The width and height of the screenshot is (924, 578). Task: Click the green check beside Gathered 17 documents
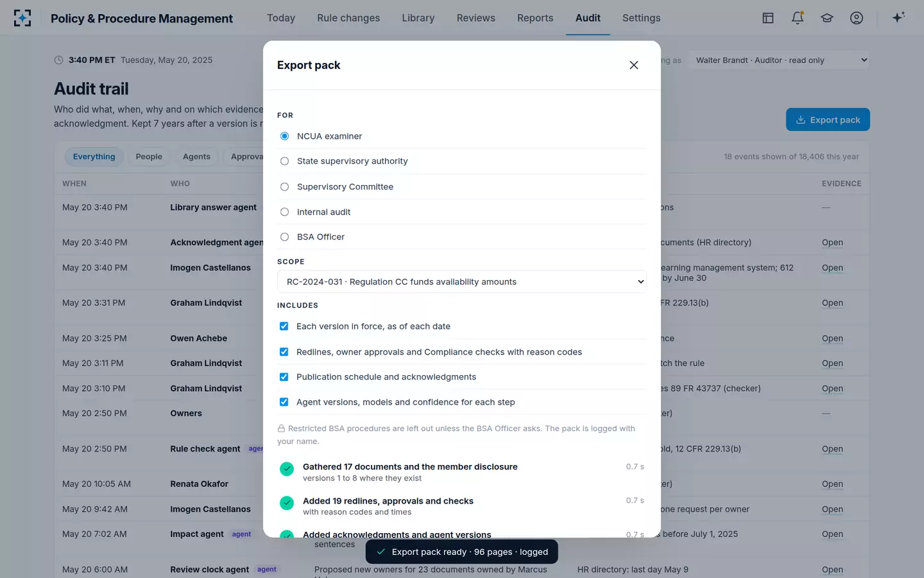[287, 469]
